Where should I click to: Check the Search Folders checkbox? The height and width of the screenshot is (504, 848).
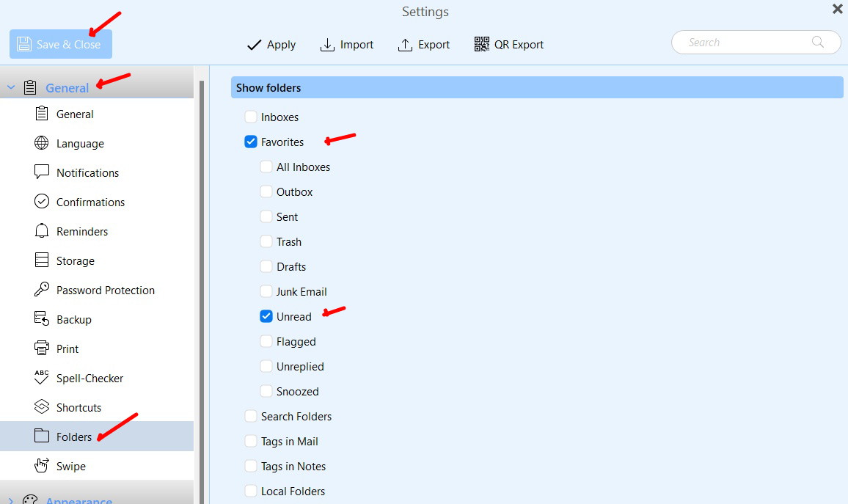(x=250, y=416)
